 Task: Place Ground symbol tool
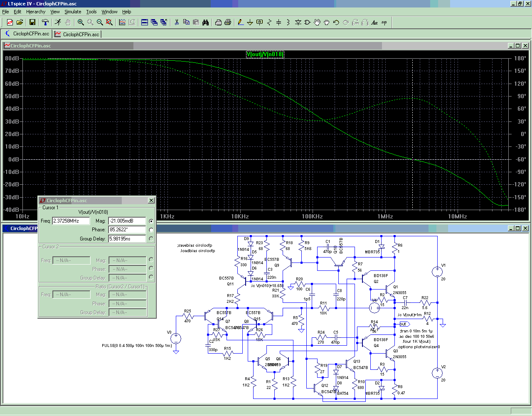pos(250,22)
